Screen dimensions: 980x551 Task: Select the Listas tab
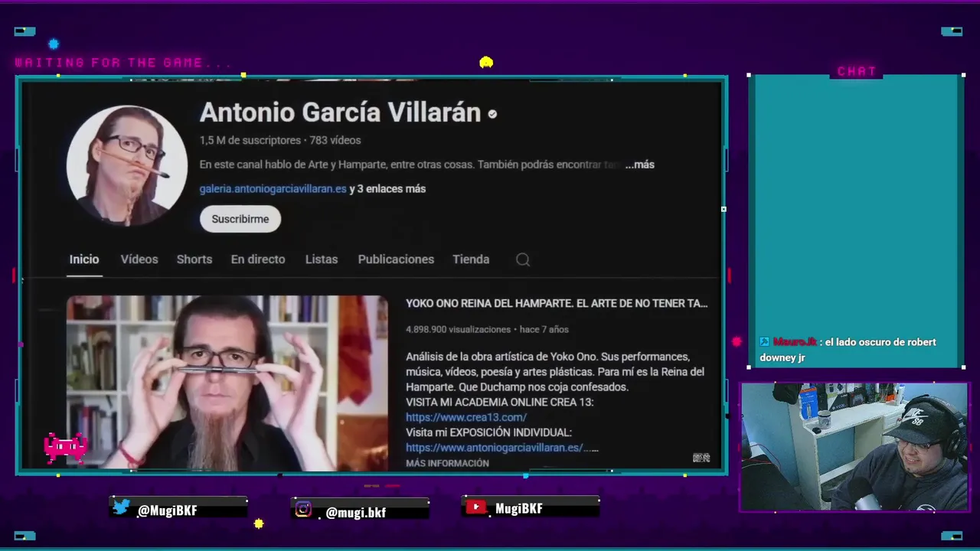pyautogui.click(x=322, y=259)
